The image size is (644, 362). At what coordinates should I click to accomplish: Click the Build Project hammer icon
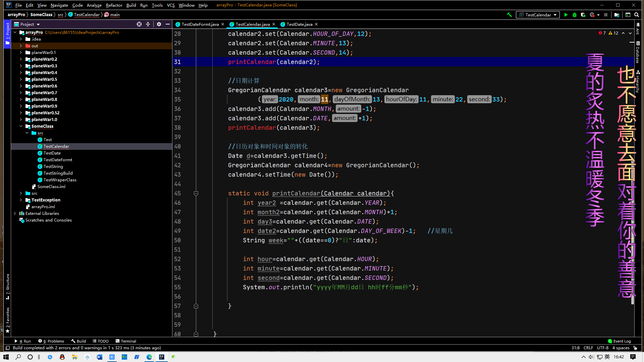pyautogui.click(x=509, y=15)
